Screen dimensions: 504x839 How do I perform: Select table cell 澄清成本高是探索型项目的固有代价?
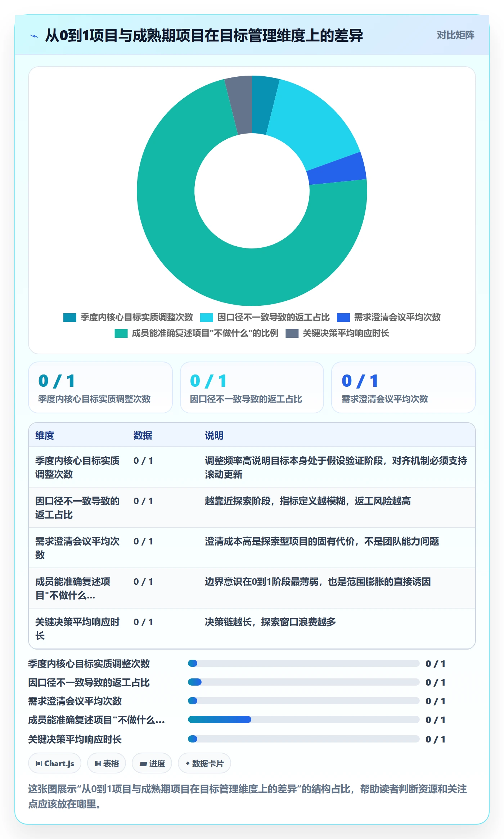[322, 541]
